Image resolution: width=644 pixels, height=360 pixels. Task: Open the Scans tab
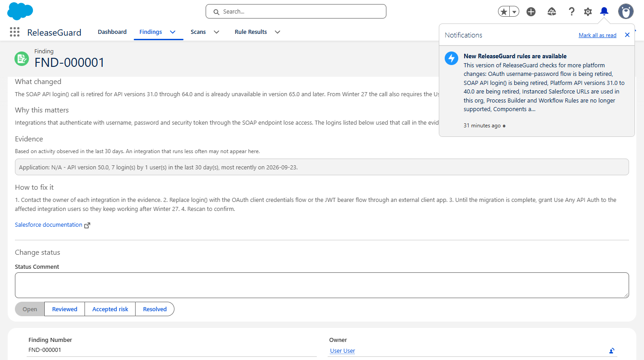[198, 32]
